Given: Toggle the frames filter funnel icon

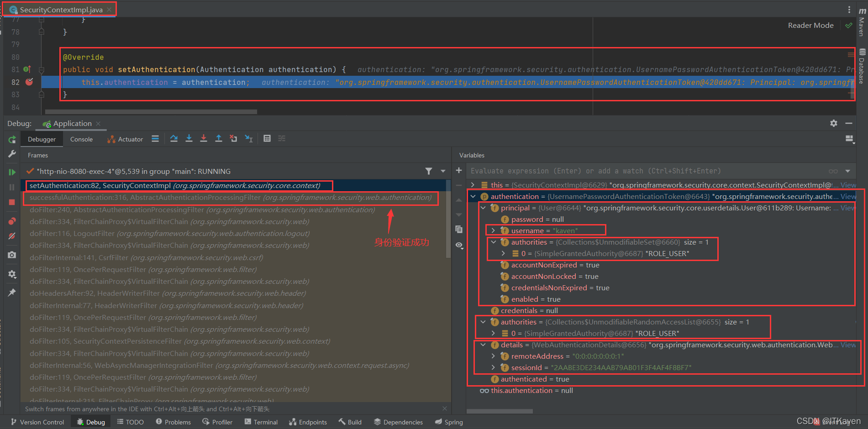Looking at the screenshot, I should click(429, 171).
